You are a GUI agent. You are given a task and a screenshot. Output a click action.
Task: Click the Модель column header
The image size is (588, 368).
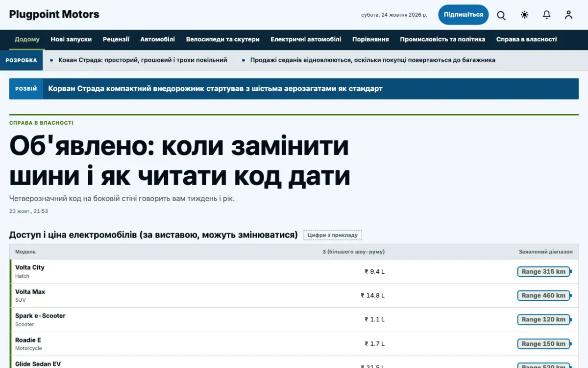click(25, 252)
